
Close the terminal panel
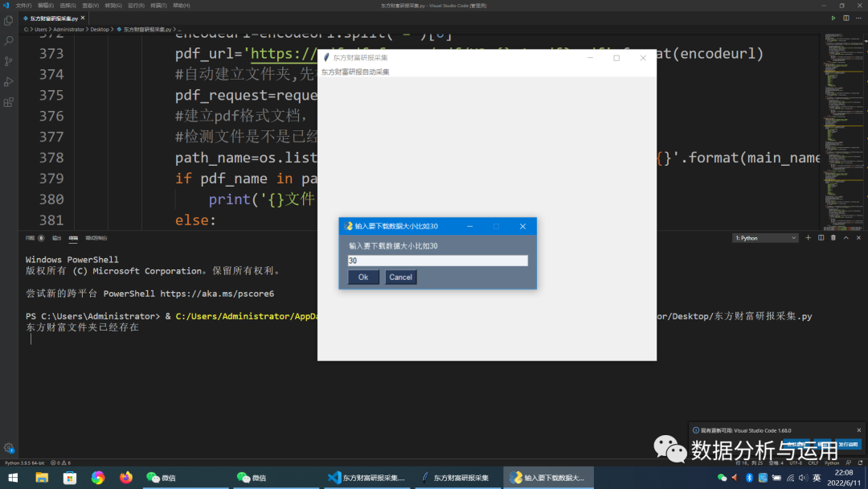(x=858, y=238)
